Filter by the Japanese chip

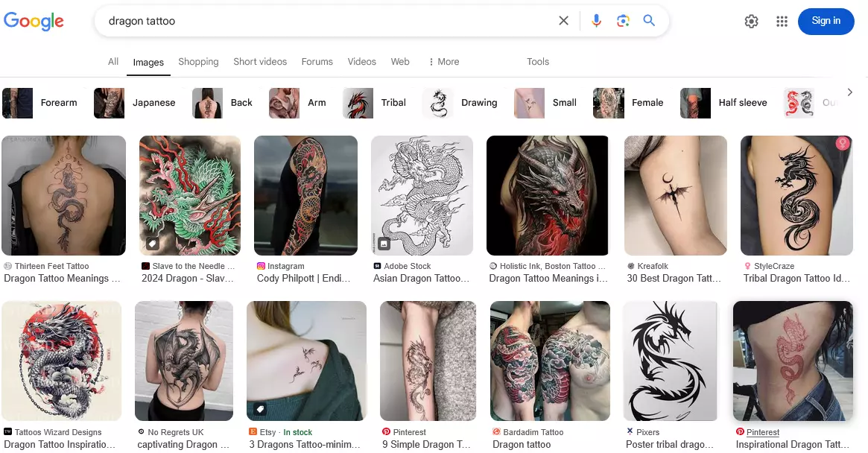tap(135, 103)
